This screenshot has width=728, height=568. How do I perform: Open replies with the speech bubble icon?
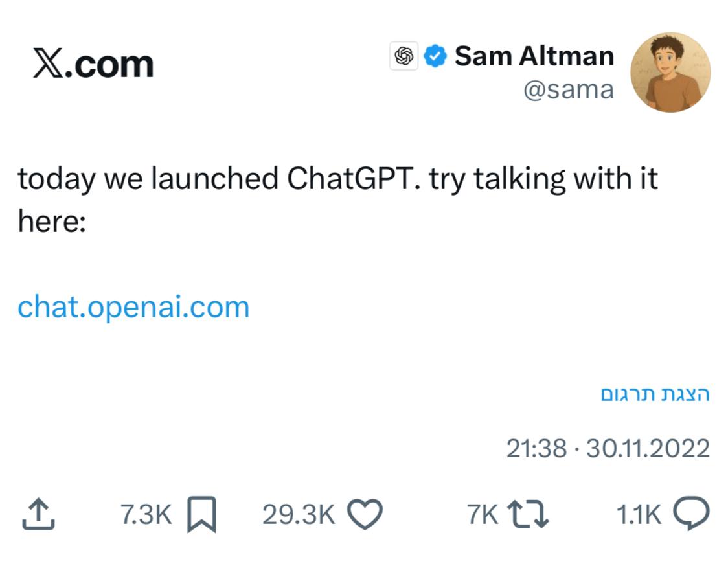tap(691, 515)
